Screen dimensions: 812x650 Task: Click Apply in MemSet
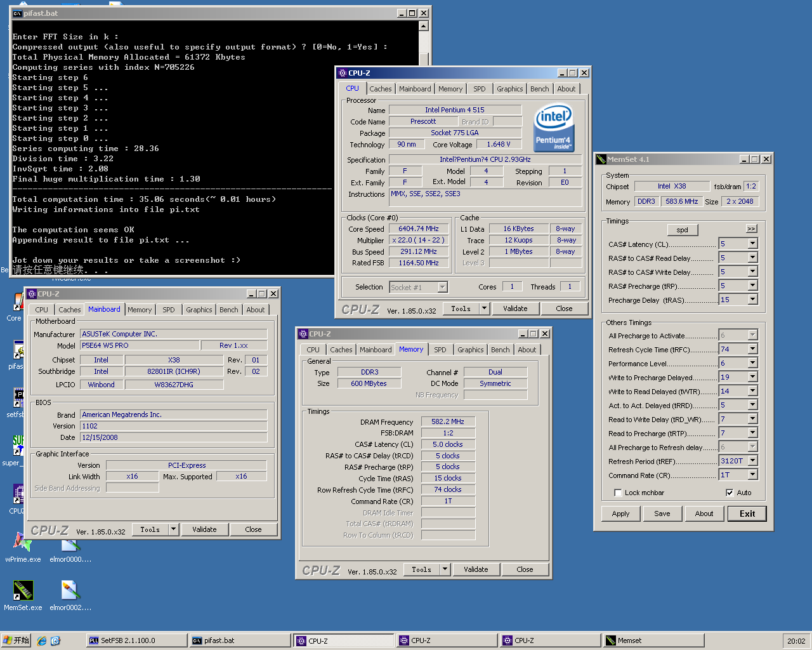coord(621,514)
